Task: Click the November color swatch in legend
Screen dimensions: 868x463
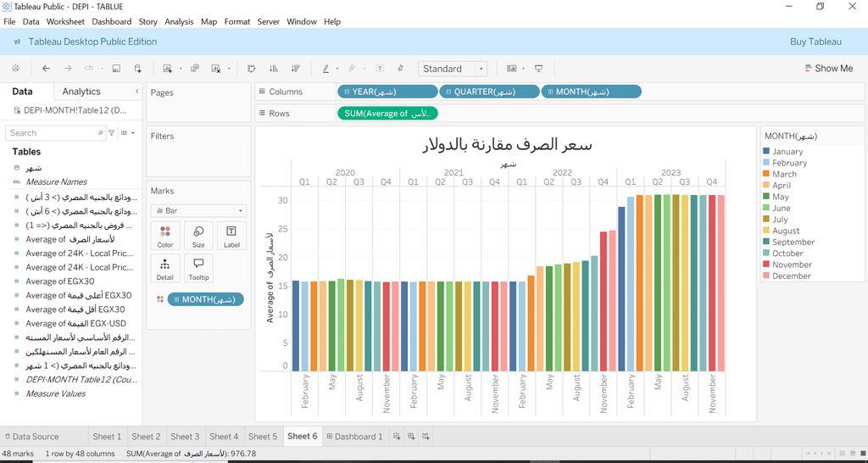Action: pyautogui.click(x=767, y=265)
